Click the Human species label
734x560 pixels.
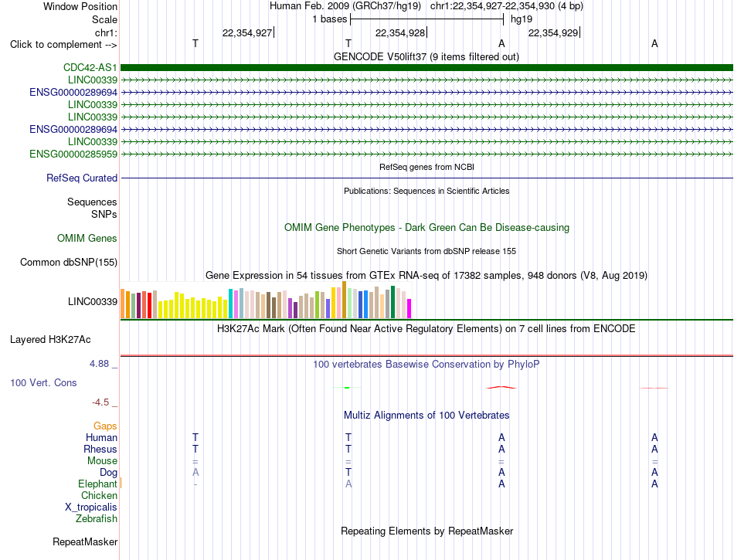click(101, 438)
